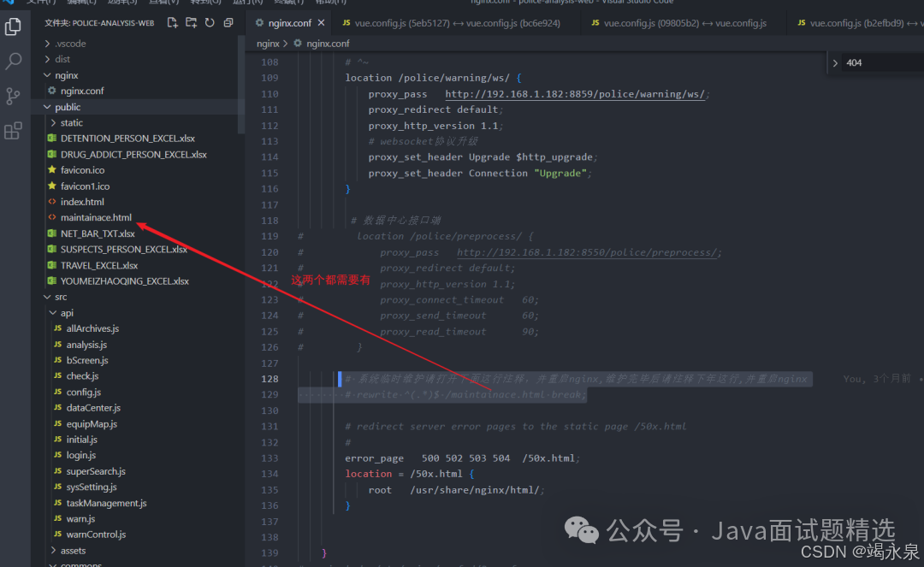The image size is (924, 567).
Task: Select favicon1.ico in explorer
Action: [85, 186]
